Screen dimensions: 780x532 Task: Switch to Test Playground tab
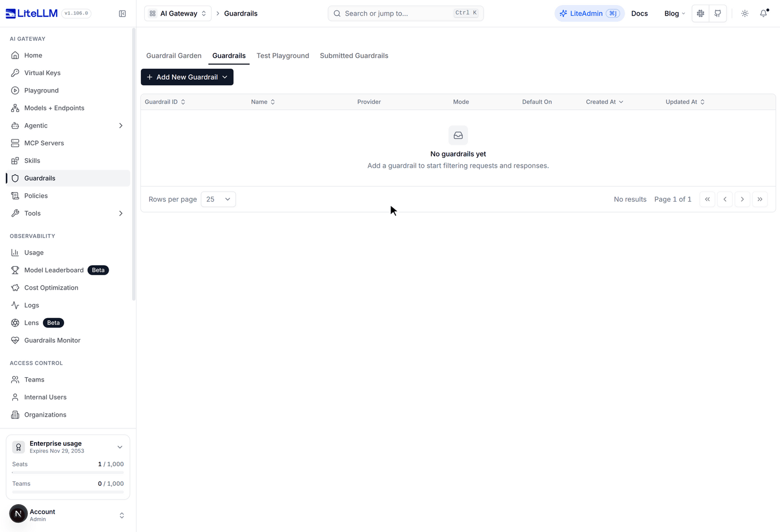pos(282,56)
